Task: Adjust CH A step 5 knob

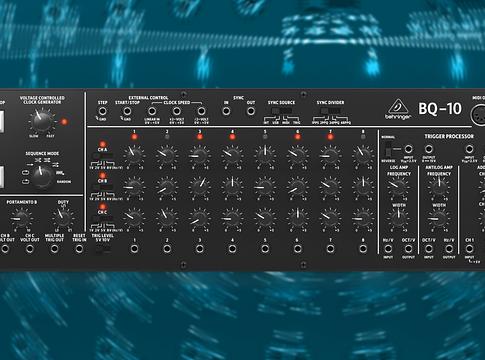Action: (265, 155)
